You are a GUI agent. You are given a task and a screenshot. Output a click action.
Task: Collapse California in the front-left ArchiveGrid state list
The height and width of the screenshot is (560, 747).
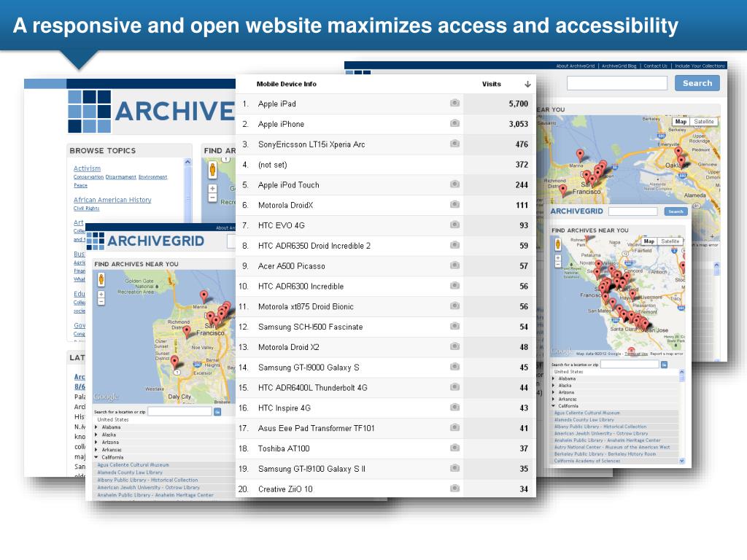tap(96, 457)
